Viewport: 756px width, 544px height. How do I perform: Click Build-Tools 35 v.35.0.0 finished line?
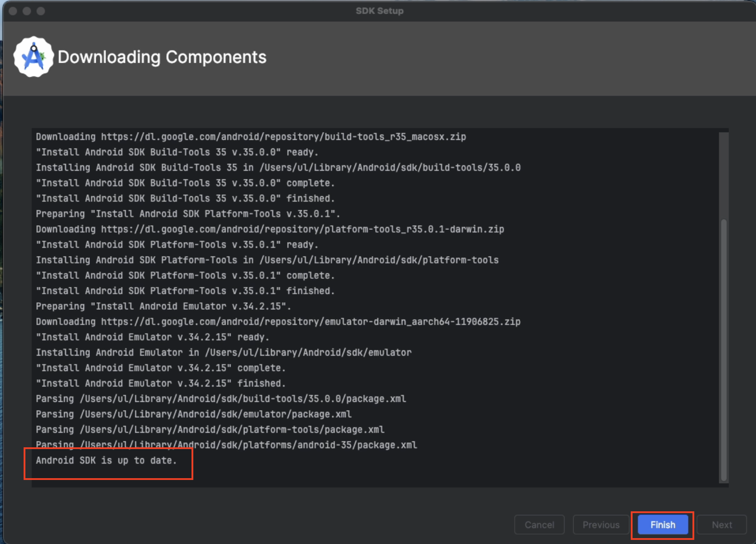pos(185,198)
